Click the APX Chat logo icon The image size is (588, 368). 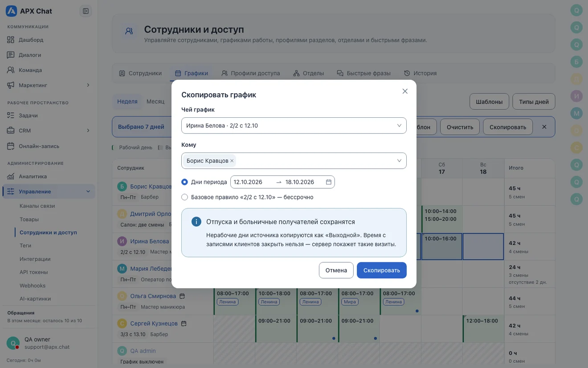(x=11, y=11)
